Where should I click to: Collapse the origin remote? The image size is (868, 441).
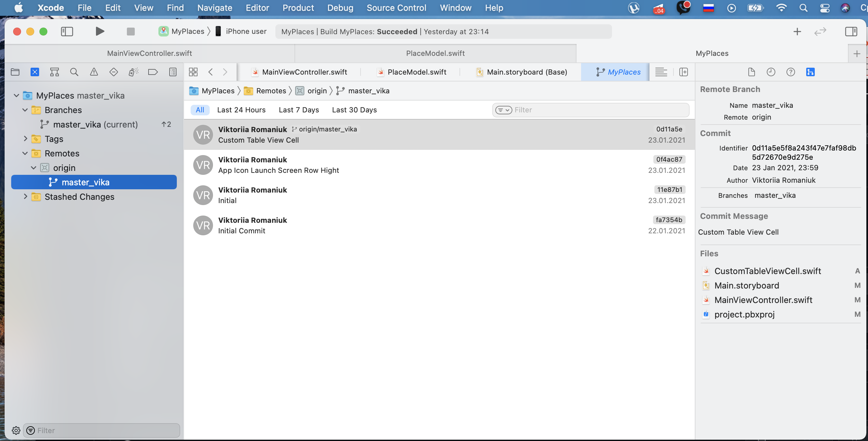tap(33, 168)
